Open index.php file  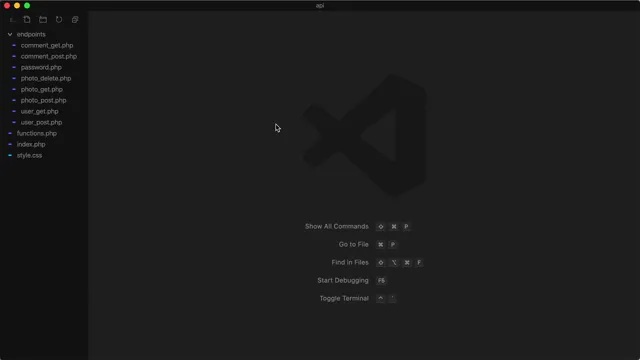pyautogui.click(x=31, y=144)
